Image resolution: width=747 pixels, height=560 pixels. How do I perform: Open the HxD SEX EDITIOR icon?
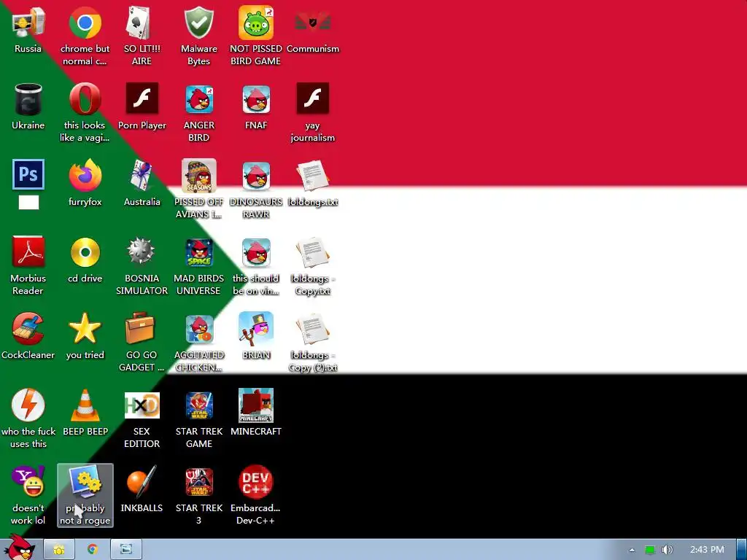click(x=142, y=405)
